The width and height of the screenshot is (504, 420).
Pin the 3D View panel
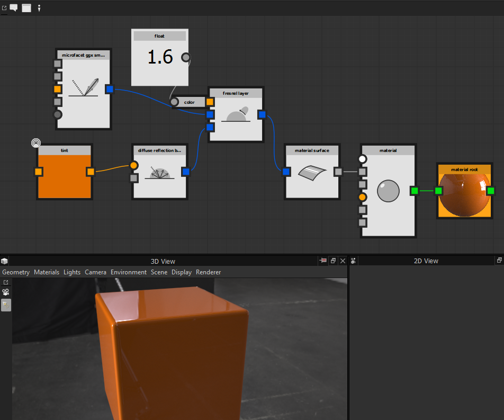(323, 261)
